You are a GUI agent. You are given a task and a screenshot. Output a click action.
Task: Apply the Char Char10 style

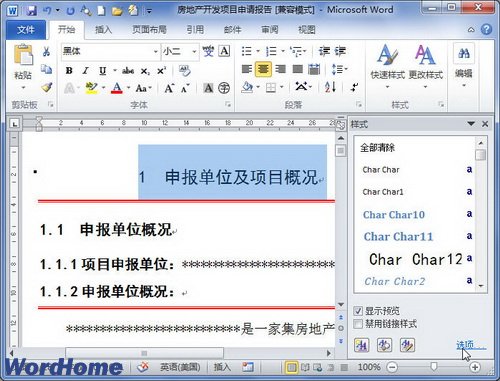[415, 214]
